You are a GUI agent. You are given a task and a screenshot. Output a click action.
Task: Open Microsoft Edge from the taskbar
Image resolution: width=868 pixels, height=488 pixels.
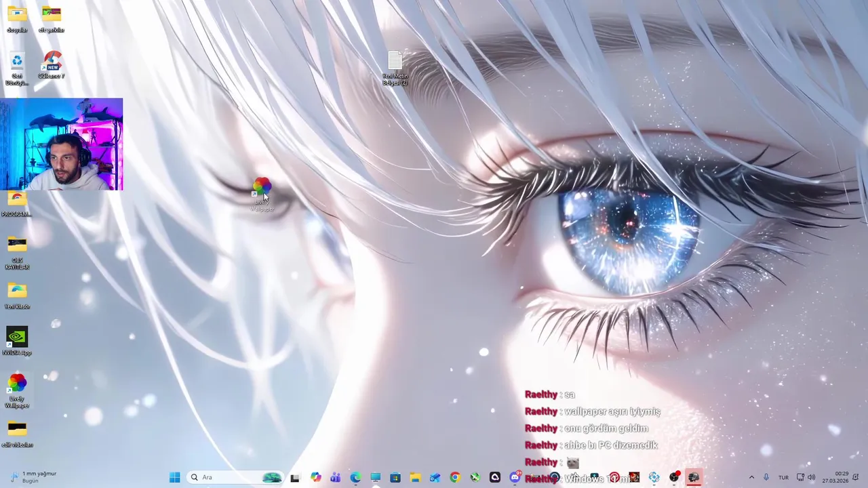(x=355, y=478)
